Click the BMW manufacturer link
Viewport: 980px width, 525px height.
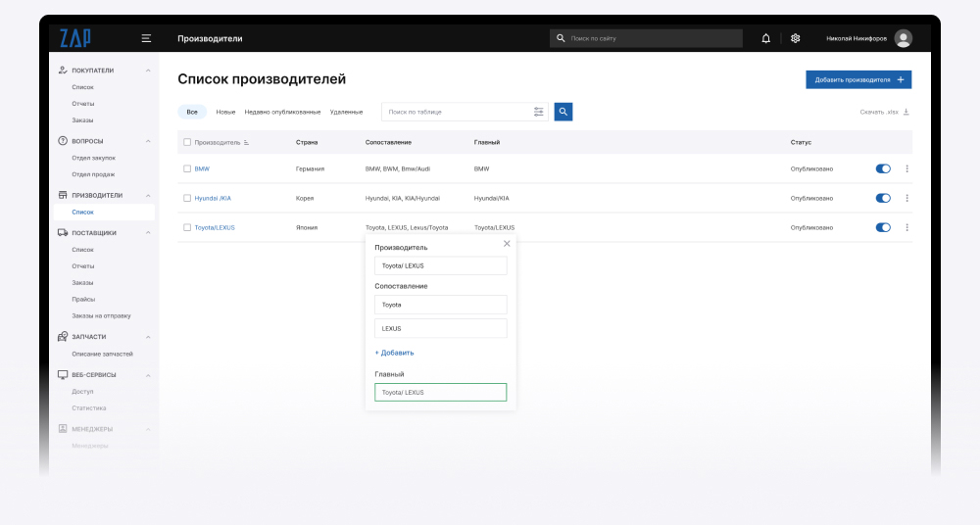coord(202,168)
